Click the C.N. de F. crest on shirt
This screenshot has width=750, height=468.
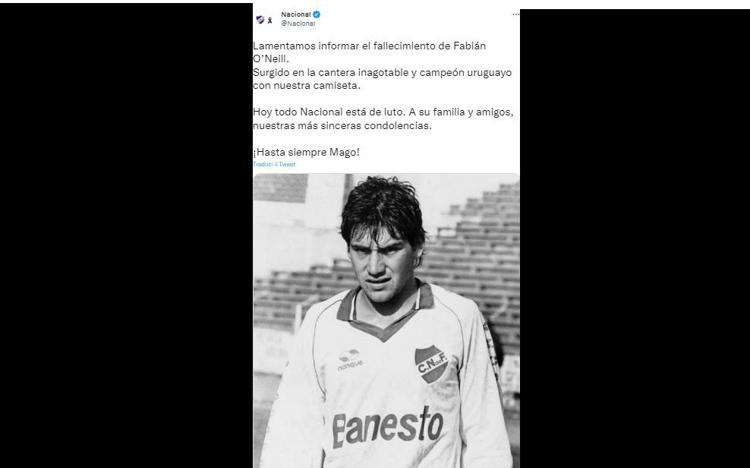431,364
